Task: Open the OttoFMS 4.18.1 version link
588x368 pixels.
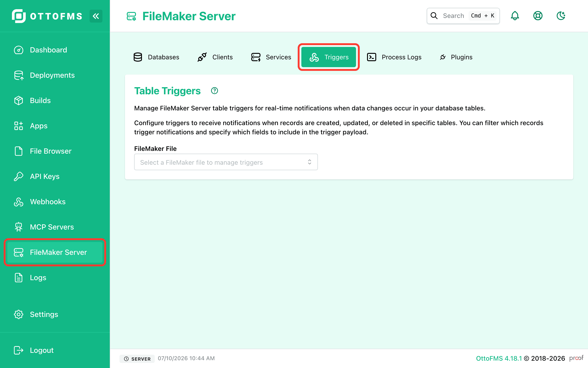Action: point(499,359)
